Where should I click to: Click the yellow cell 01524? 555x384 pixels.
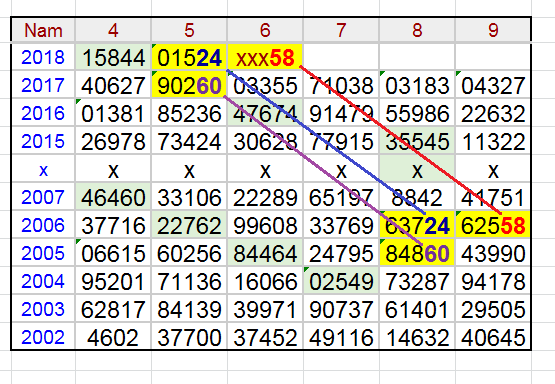(x=189, y=57)
